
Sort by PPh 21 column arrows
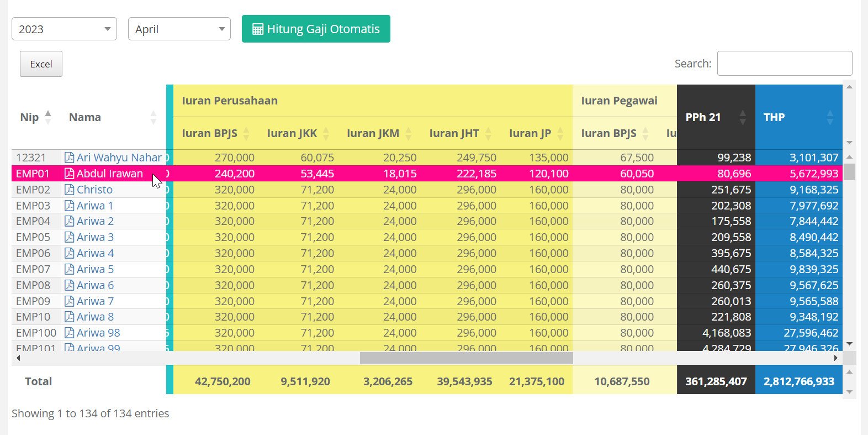pyautogui.click(x=743, y=117)
